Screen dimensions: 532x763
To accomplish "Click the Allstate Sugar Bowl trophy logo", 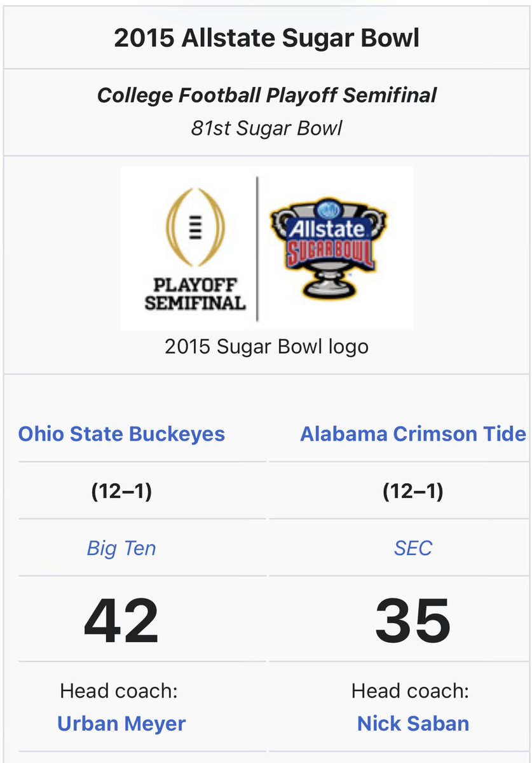I will click(x=329, y=249).
